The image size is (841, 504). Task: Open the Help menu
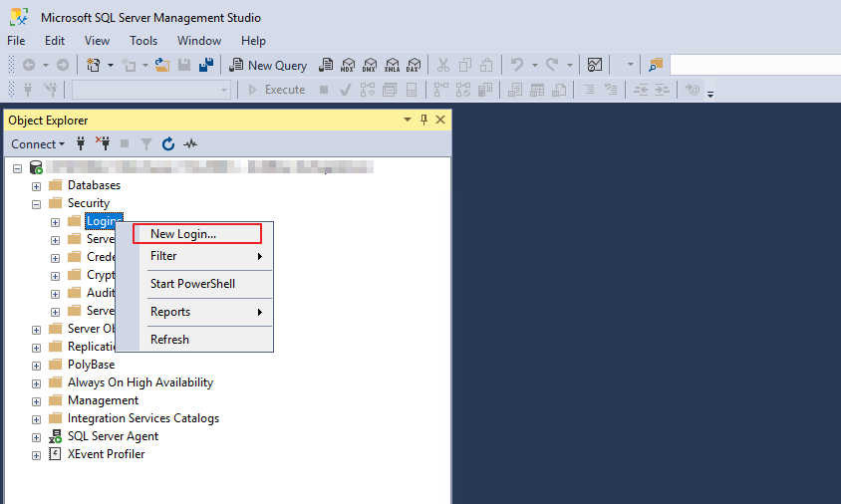(253, 41)
